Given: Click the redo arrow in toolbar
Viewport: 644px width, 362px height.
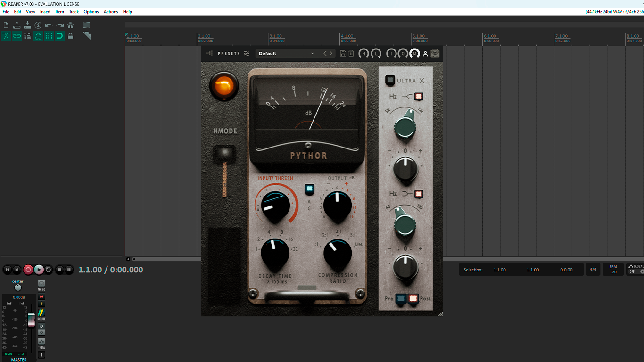Looking at the screenshot, I should click(x=60, y=25).
